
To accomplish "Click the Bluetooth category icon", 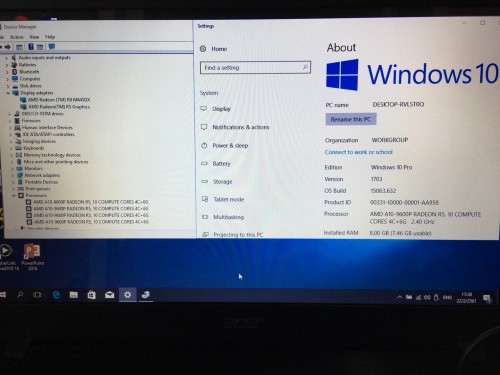I will tap(14, 72).
